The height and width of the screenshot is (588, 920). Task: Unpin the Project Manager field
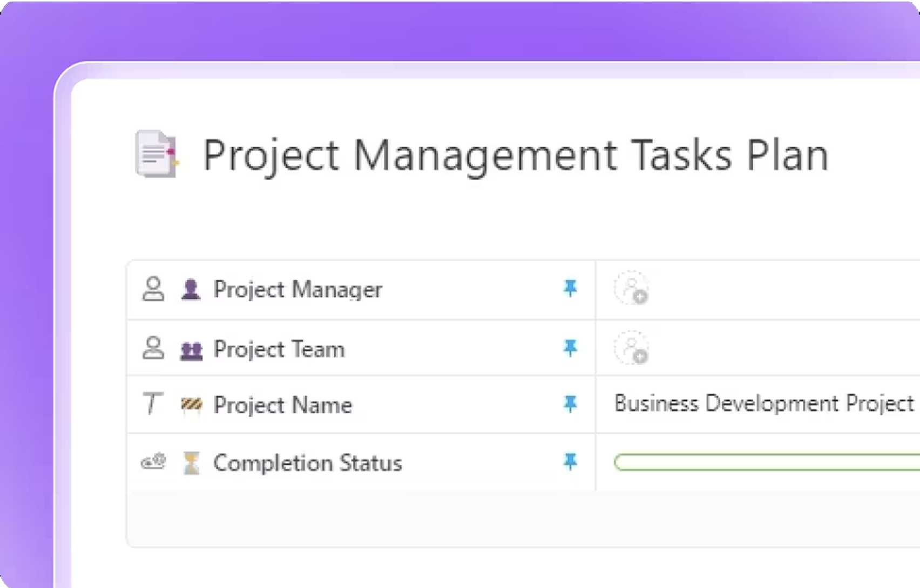(x=570, y=289)
